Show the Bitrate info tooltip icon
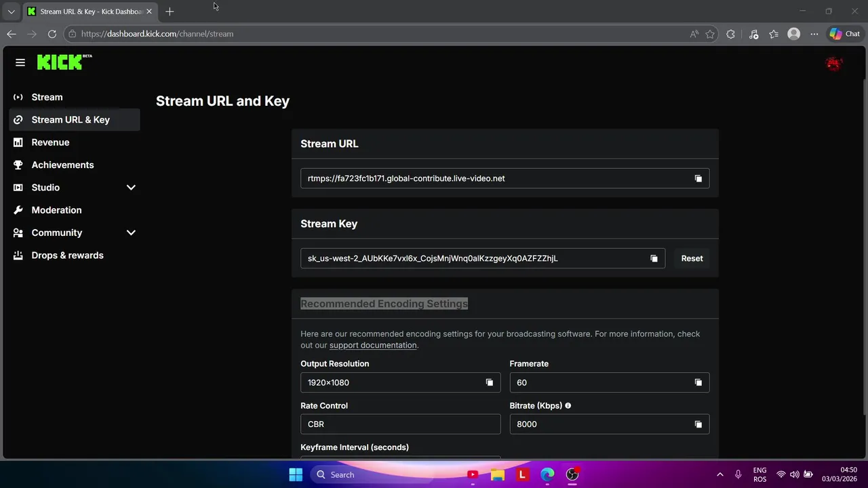Image resolution: width=868 pixels, height=488 pixels. 568,406
